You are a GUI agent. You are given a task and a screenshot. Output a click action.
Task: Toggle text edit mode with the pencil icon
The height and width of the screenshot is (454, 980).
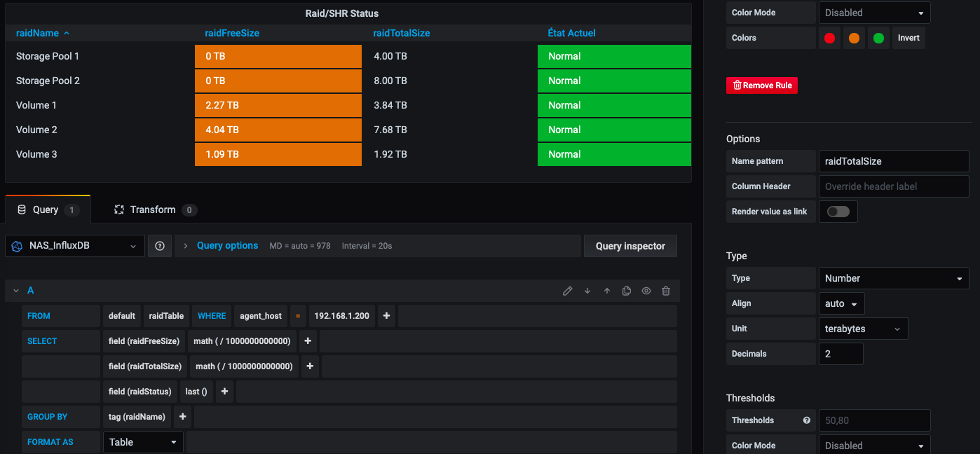[568, 291]
